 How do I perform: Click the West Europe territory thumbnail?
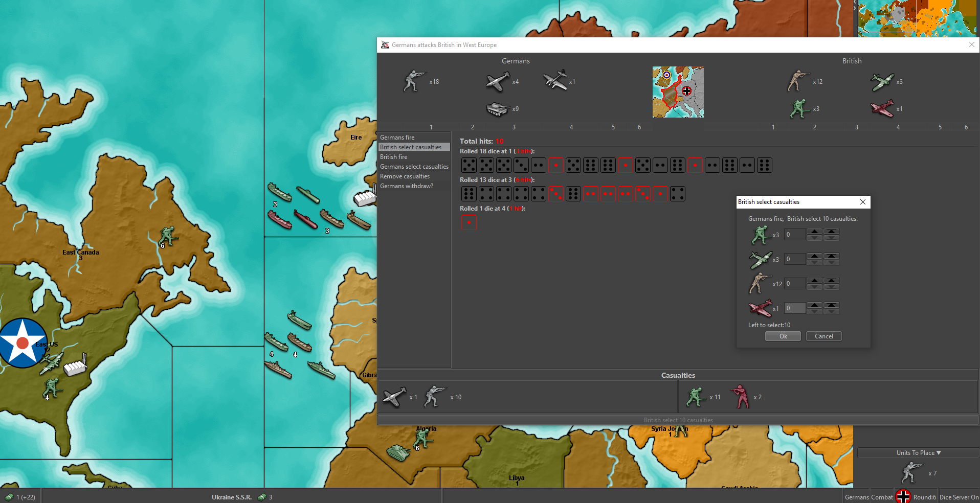coord(678,92)
